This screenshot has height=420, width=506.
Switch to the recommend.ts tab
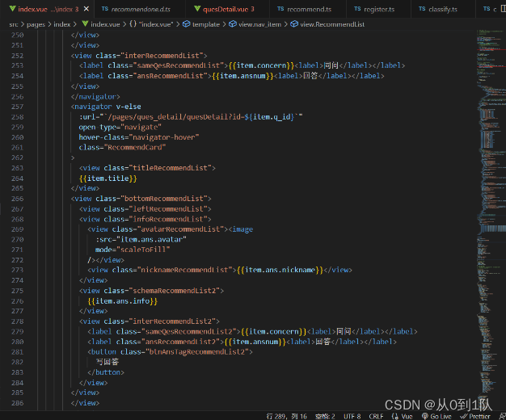(x=309, y=10)
